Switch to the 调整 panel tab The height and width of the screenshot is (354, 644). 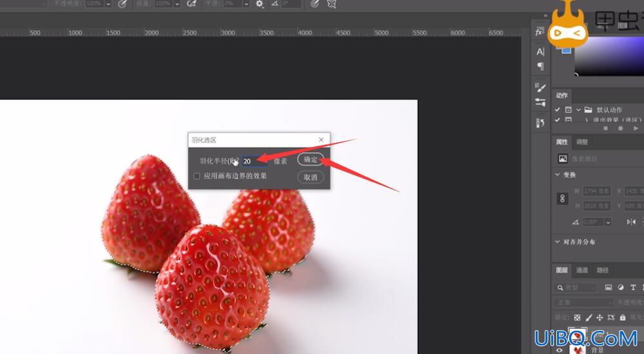pos(582,142)
